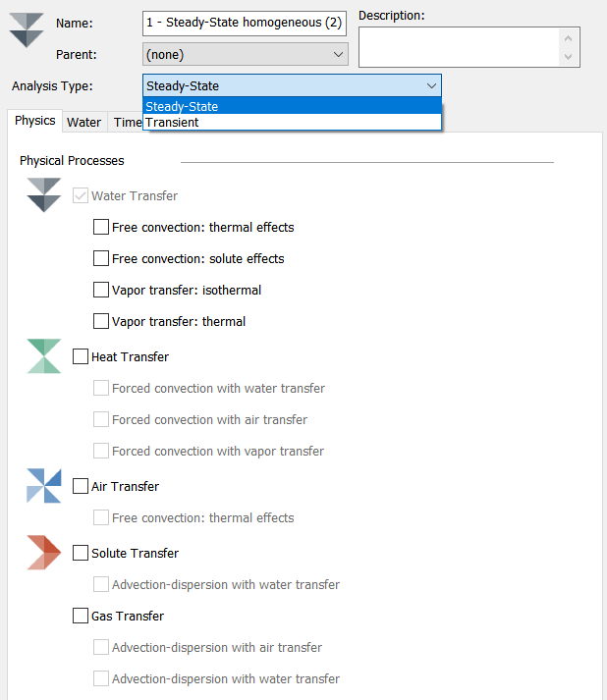Check the Solute Transfer option

click(x=81, y=554)
